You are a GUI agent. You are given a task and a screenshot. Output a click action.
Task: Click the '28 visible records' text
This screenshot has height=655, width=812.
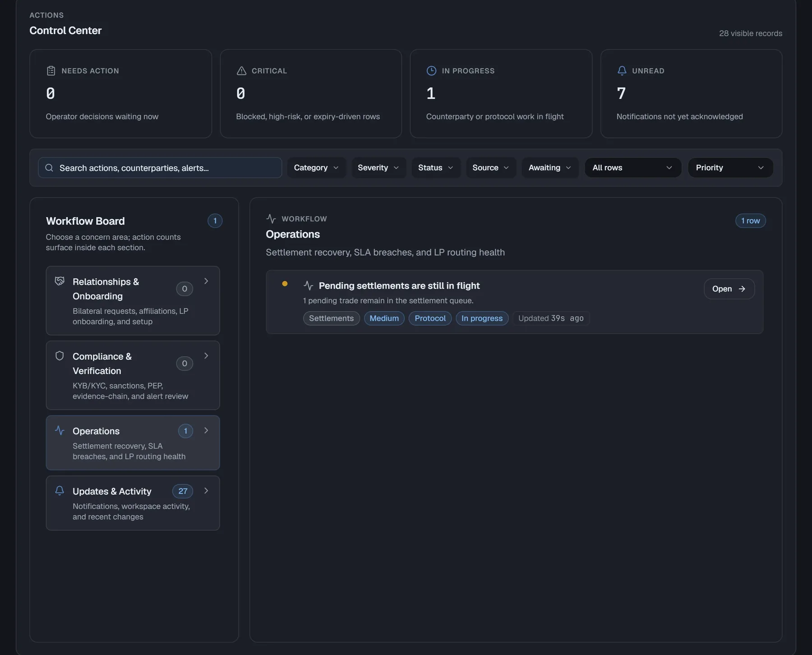pos(751,33)
